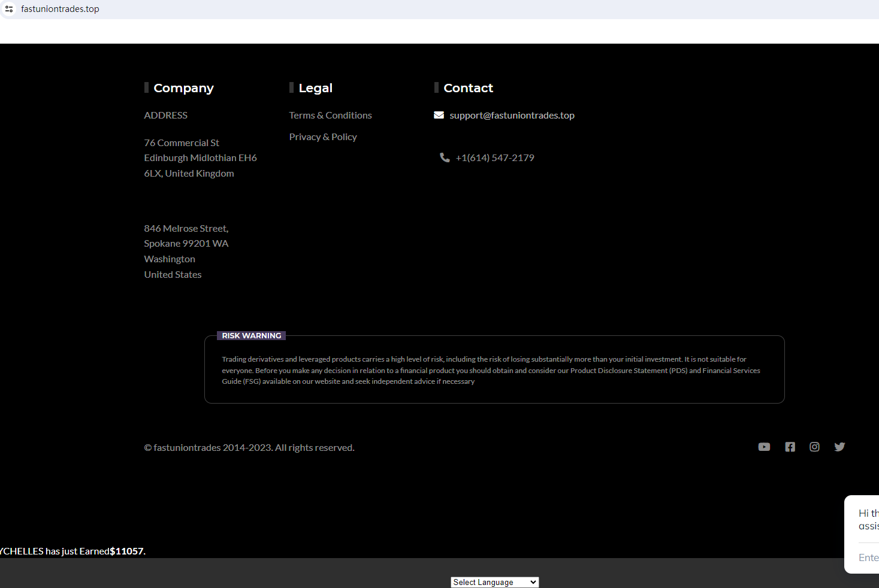Click the site information icon in address bar
Screen dimensions: 879x588
pos(9,9)
